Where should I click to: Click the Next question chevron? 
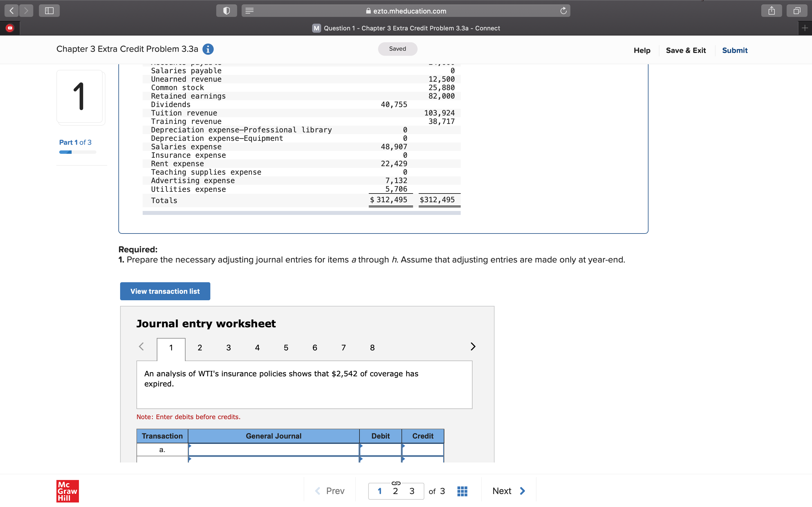(x=522, y=491)
